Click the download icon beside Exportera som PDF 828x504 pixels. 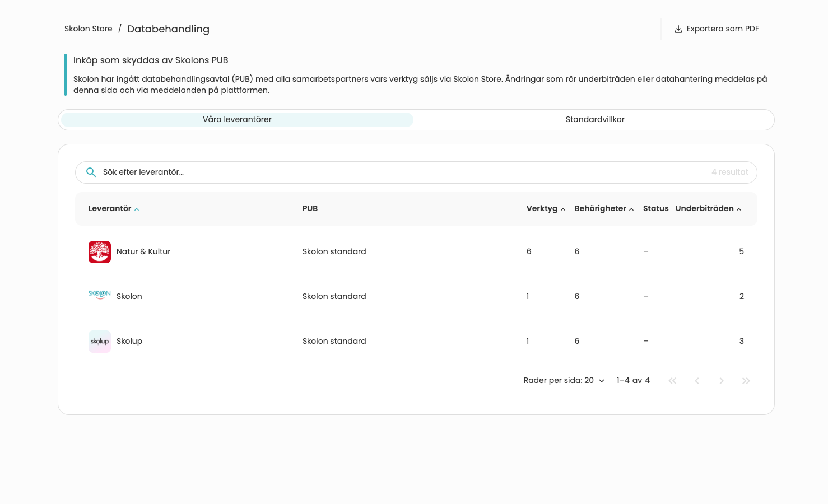[678, 29]
